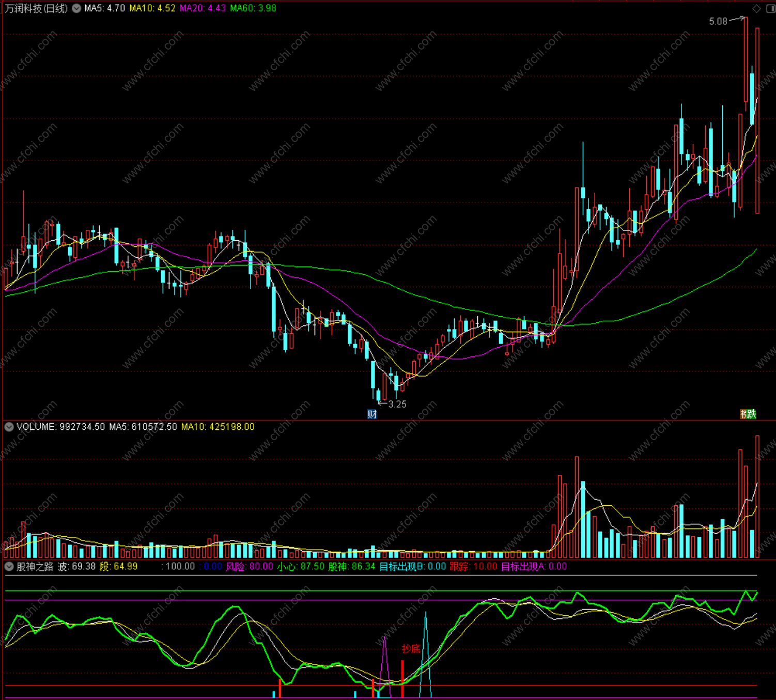Click the green 跌 tag icon
Image resolution: width=776 pixels, height=700 pixels.
coord(752,414)
